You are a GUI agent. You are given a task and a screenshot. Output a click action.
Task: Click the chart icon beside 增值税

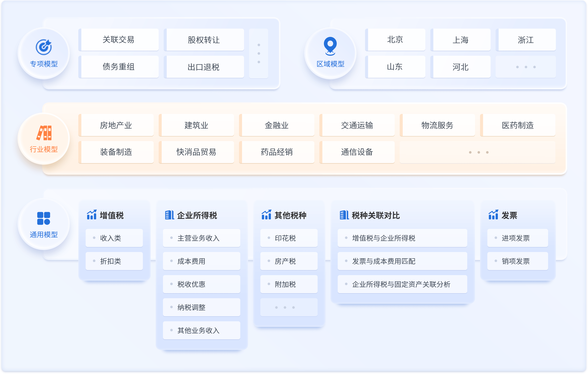(x=92, y=215)
